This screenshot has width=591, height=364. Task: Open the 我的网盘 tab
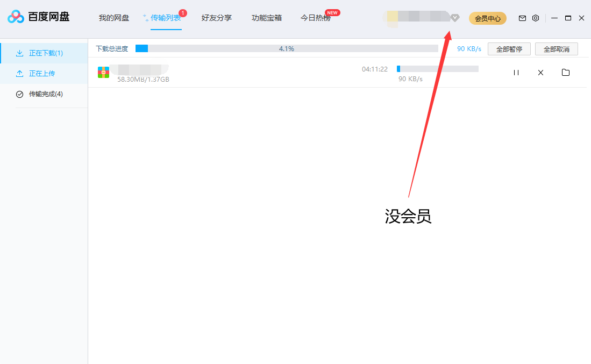click(114, 18)
